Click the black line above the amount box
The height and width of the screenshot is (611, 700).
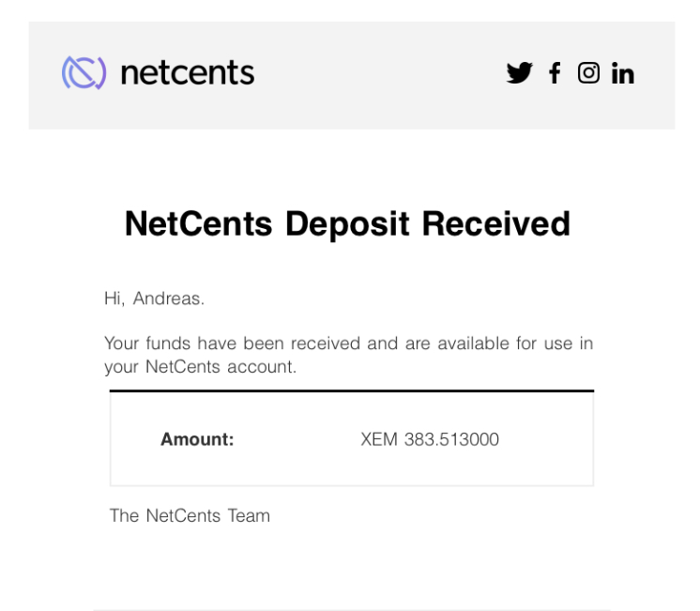coord(351,390)
